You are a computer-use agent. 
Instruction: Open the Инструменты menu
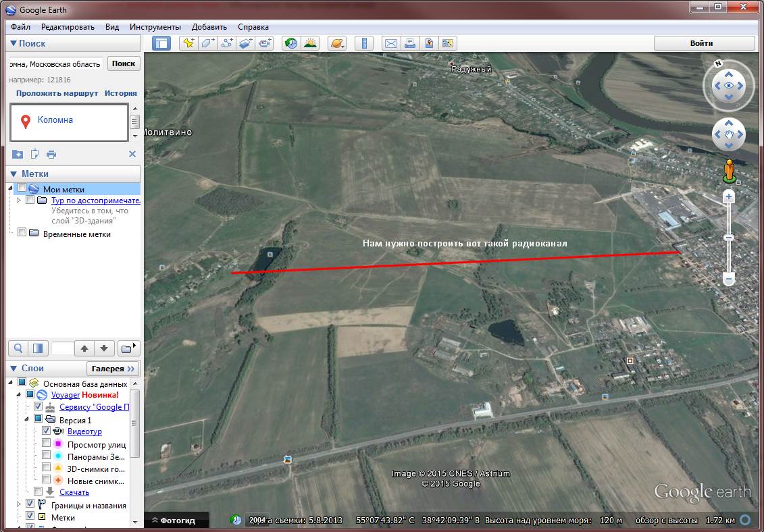pos(155,27)
